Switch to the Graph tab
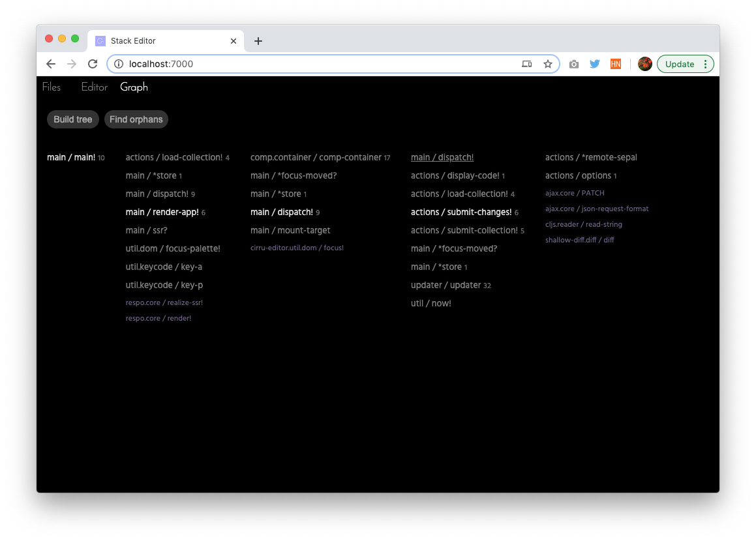This screenshot has width=756, height=541. [134, 87]
